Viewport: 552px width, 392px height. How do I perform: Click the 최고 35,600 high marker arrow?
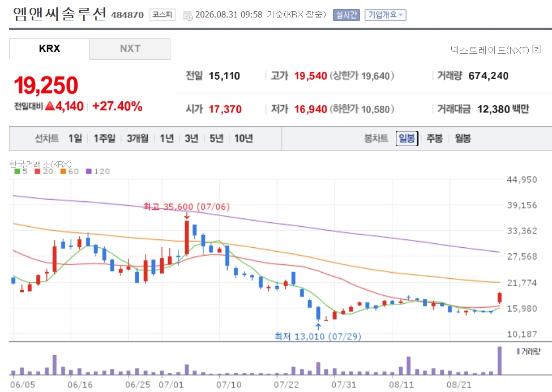tap(187, 216)
